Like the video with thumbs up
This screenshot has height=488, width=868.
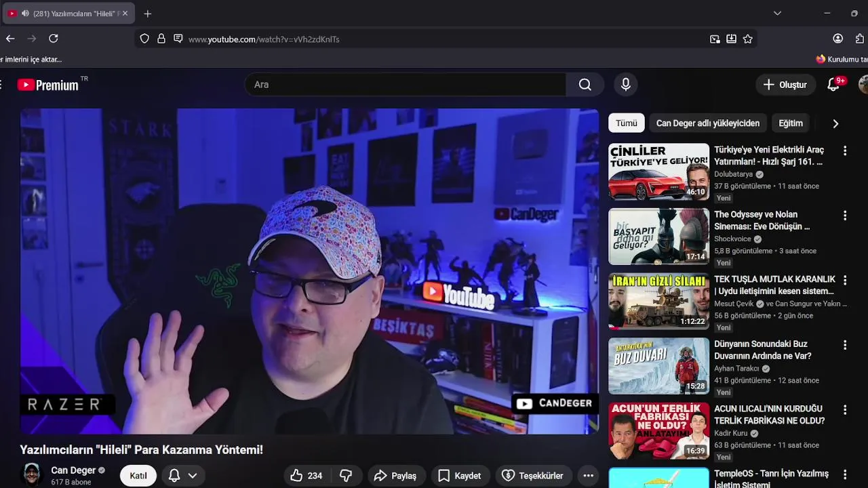tap(306, 476)
